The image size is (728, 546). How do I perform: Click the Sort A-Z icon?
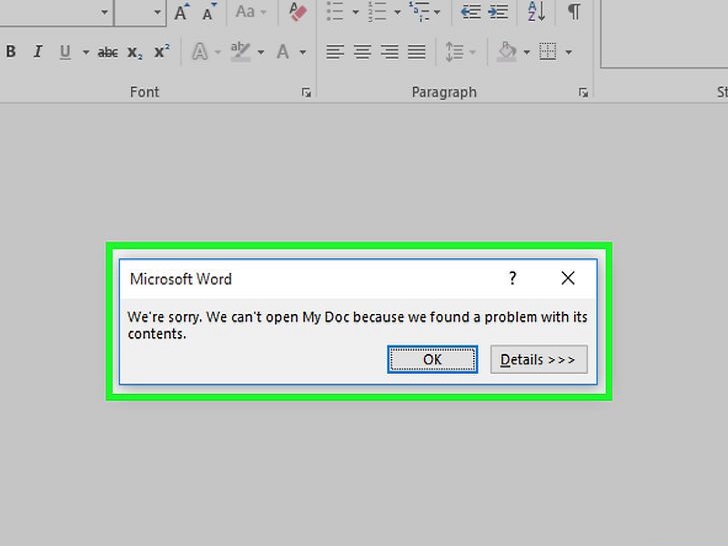536,12
